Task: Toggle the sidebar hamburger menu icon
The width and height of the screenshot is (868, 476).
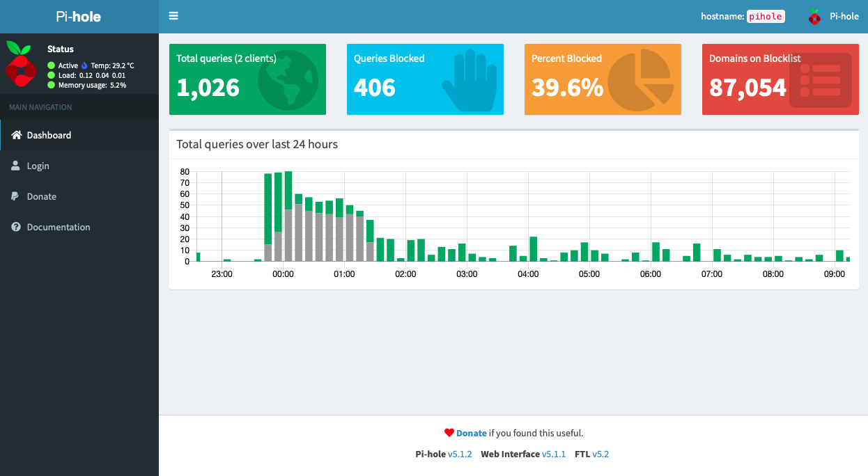Action: pyautogui.click(x=173, y=16)
